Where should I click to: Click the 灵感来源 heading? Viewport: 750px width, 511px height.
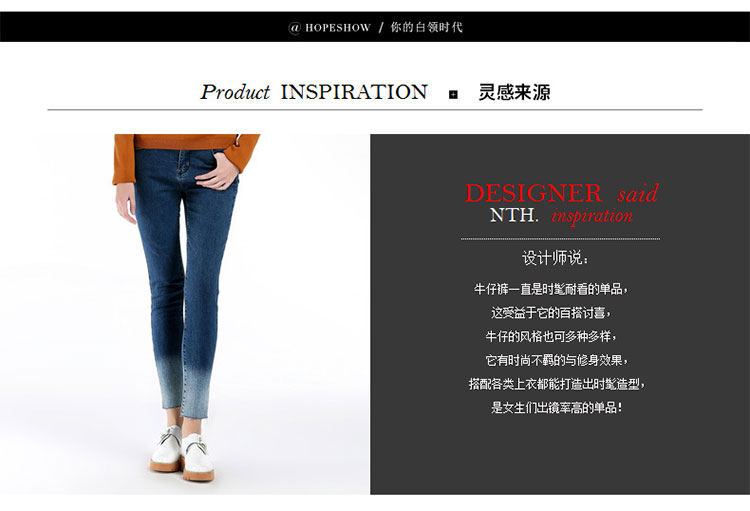[x=514, y=92]
